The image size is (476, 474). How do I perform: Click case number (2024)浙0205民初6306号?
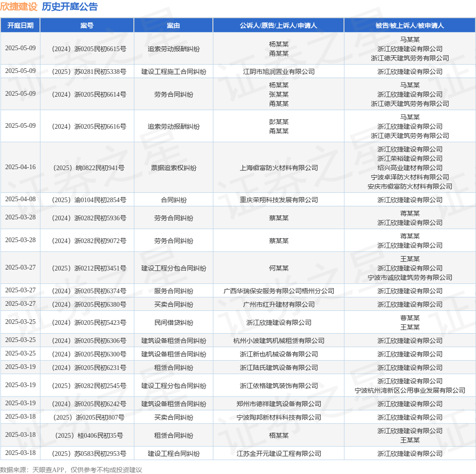click(x=89, y=341)
